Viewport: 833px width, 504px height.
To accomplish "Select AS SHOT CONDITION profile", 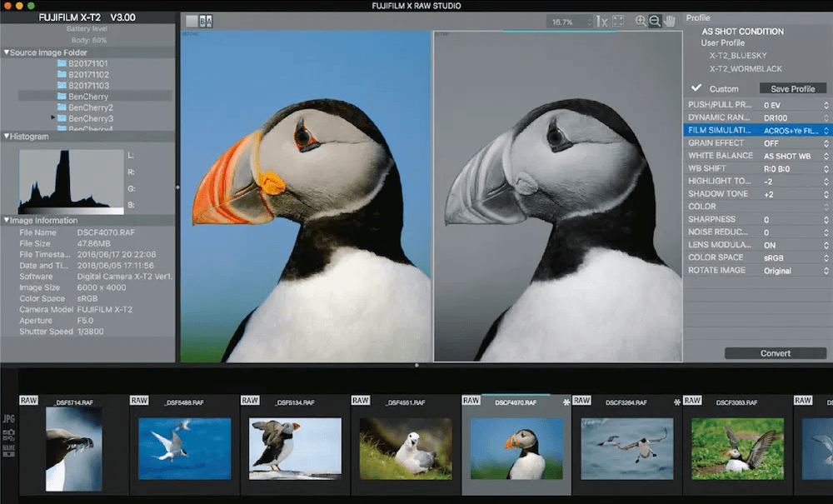I will click(742, 32).
